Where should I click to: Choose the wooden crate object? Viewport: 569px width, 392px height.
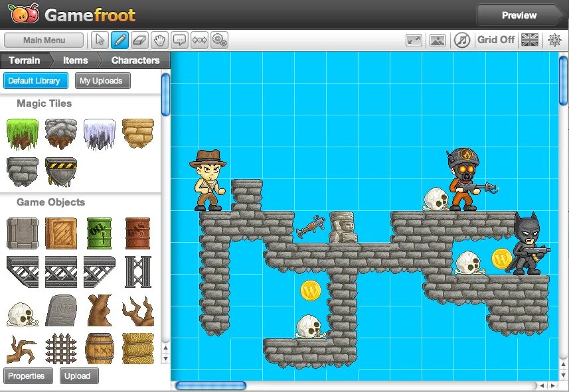61,233
